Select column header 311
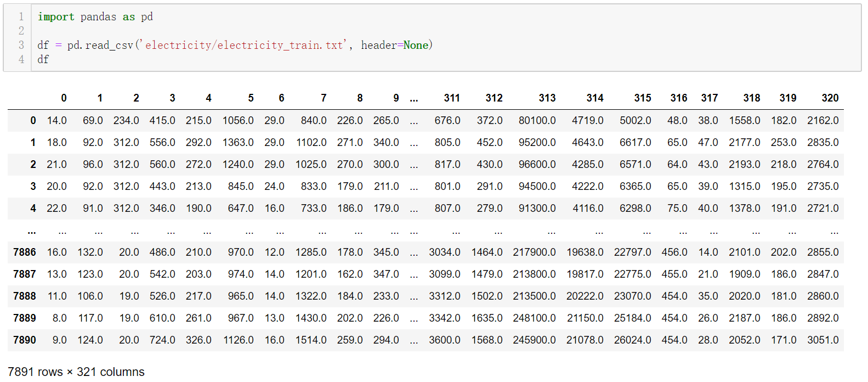The width and height of the screenshot is (868, 382). click(452, 98)
